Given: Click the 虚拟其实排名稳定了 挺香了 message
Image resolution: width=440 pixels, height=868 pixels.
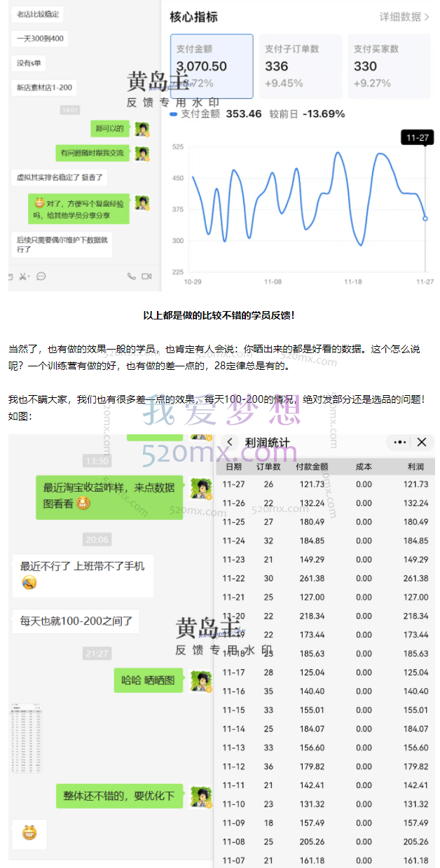Looking at the screenshot, I should tap(60, 178).
